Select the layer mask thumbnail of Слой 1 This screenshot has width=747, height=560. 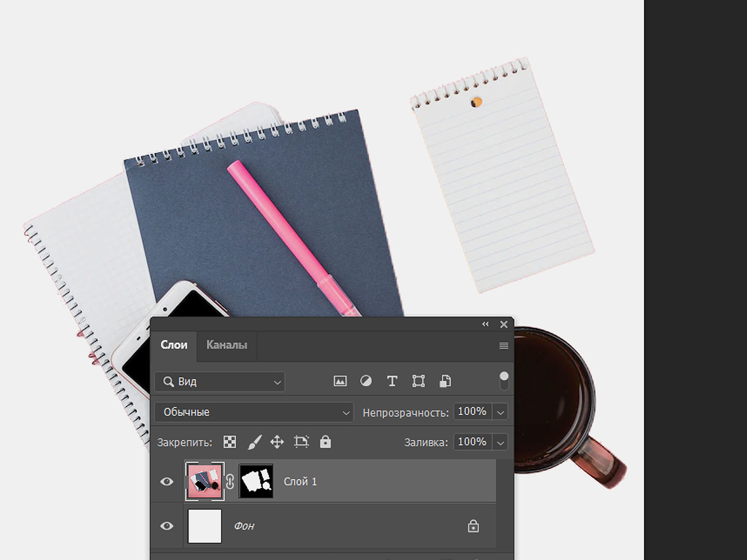[x=256, y=481]
